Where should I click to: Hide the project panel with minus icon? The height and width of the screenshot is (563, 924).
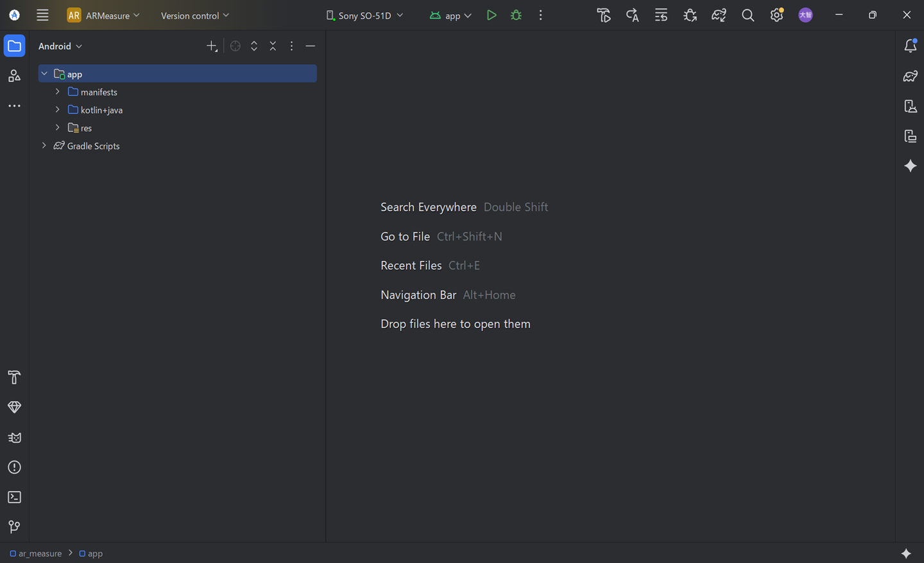(311, 46)
